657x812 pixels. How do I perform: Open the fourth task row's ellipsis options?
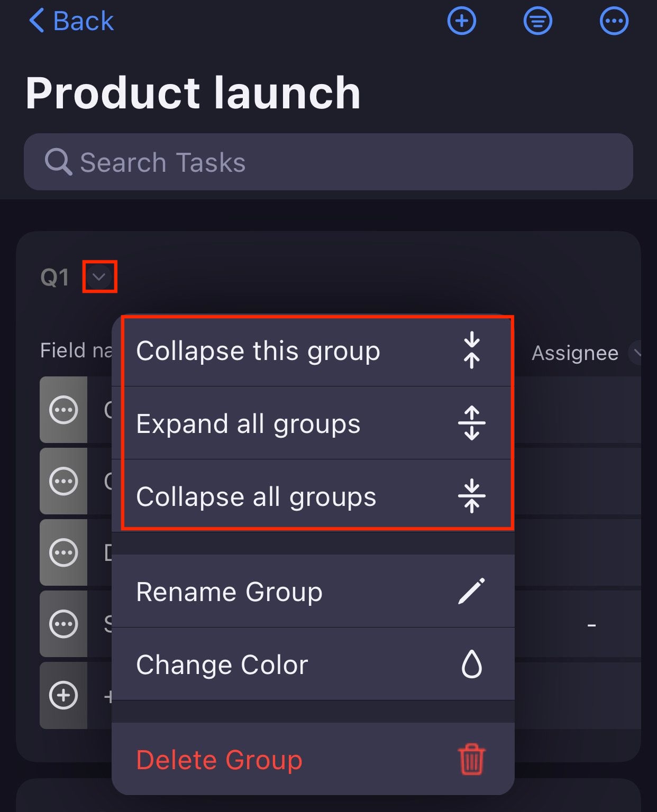(63, 624)
